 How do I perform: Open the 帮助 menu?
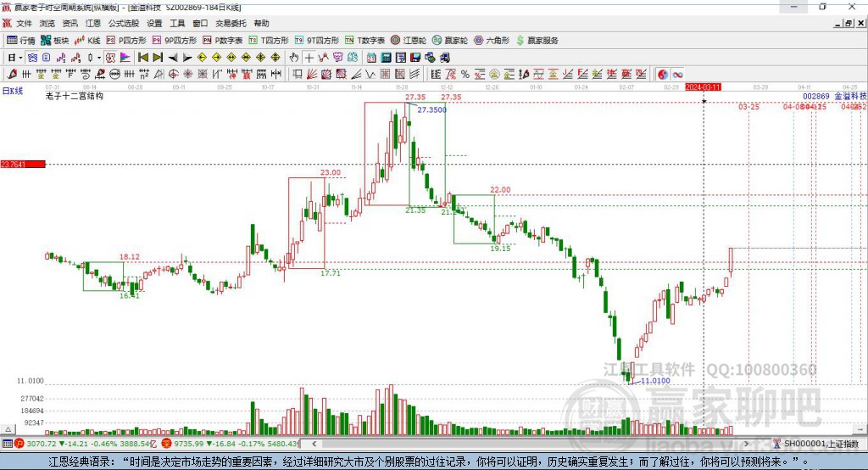click(x=261, y=23)
